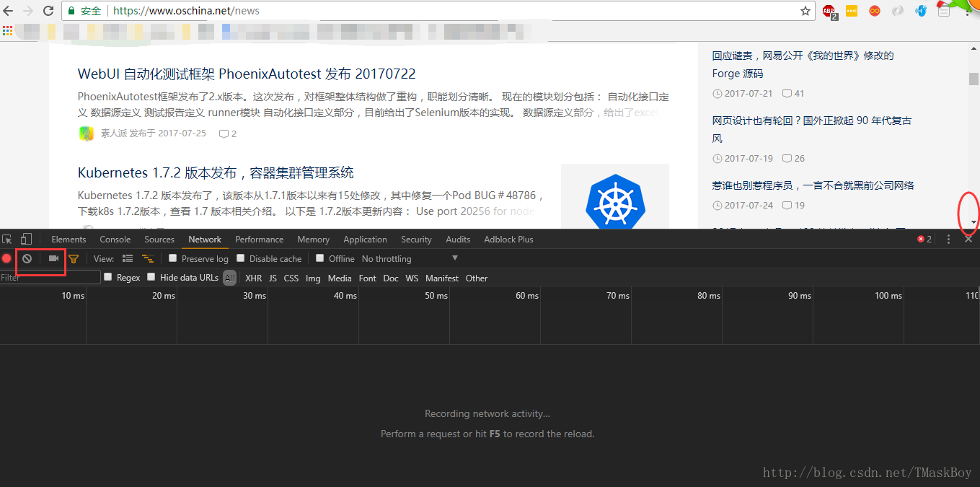Image resolution: width=980 pixels, height=487 pixels.
Task: Click the browser forward arrow
Action: pyautogui.click(x=28, y=11)
